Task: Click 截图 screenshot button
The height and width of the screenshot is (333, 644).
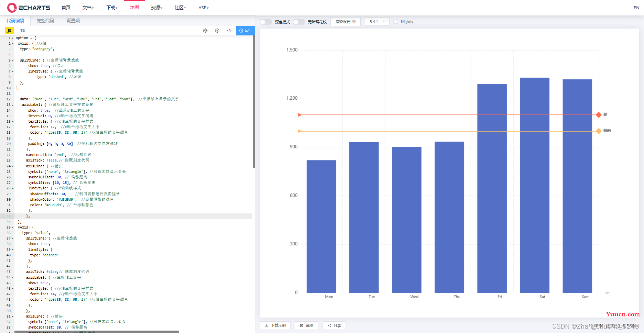Action: tap(306, 325)
